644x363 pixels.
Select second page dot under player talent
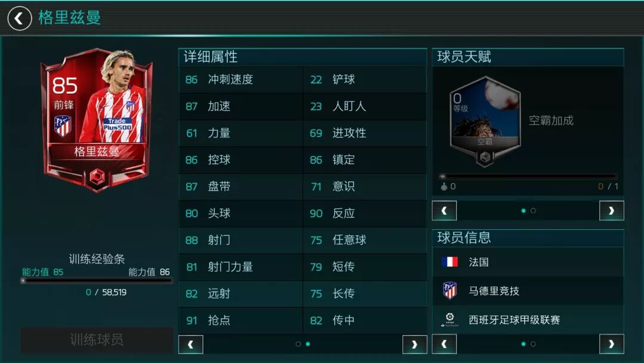[533, 211]
